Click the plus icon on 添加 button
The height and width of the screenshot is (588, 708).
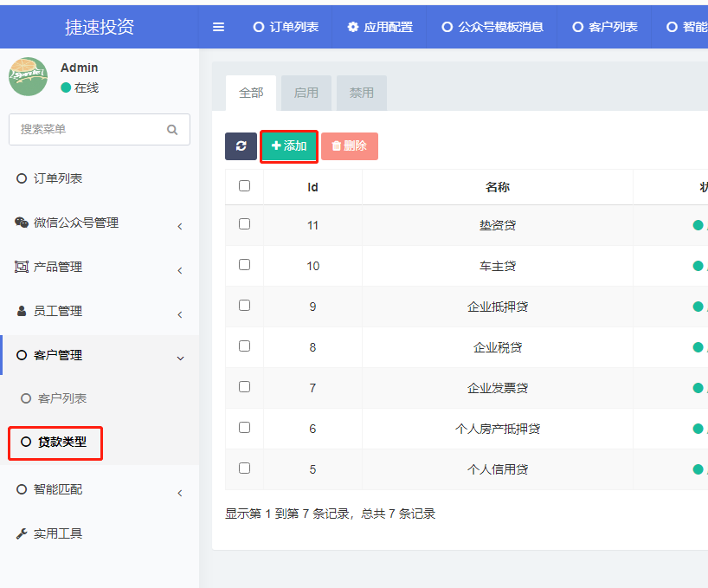(276, 145)
